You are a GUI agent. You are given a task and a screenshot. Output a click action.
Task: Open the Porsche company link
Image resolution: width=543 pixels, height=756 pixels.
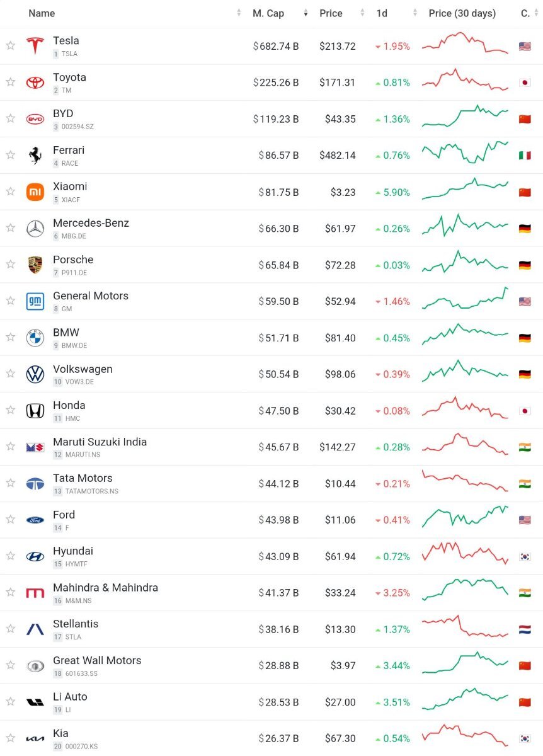pos(73,260)
